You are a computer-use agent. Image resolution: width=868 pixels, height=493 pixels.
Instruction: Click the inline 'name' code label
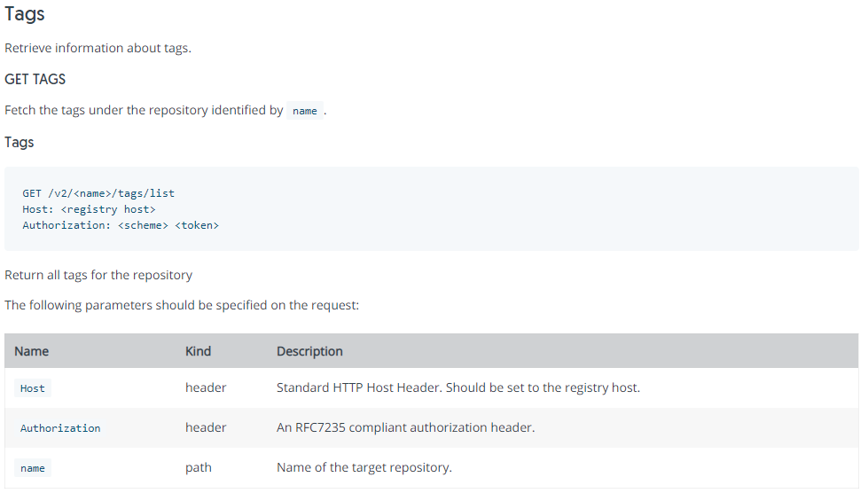(305, 111)
